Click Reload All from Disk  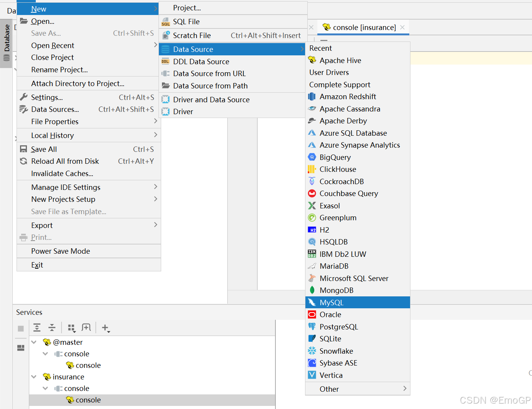tap(89, 161)
